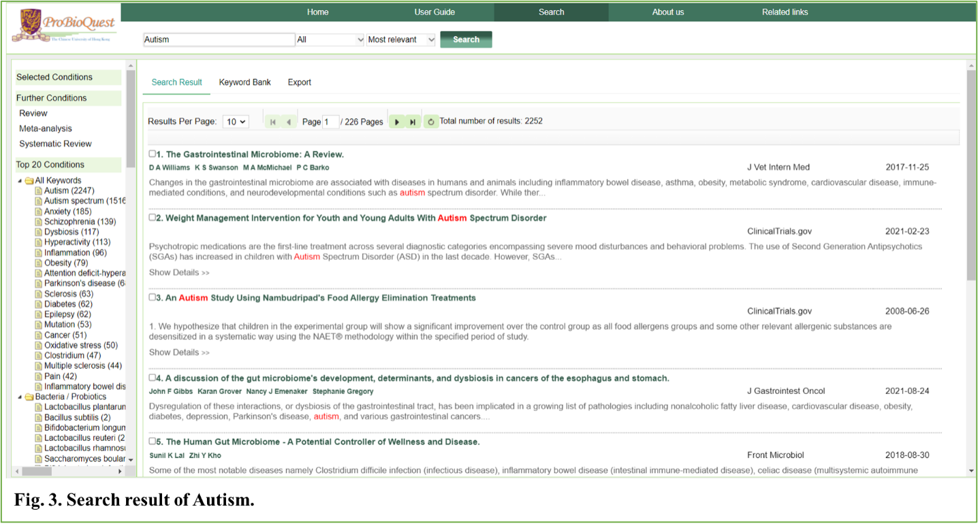The width and height of the screenshot is (980, 524).
Task: Tick the checkbox for result 4
Action: coord(153,378)
